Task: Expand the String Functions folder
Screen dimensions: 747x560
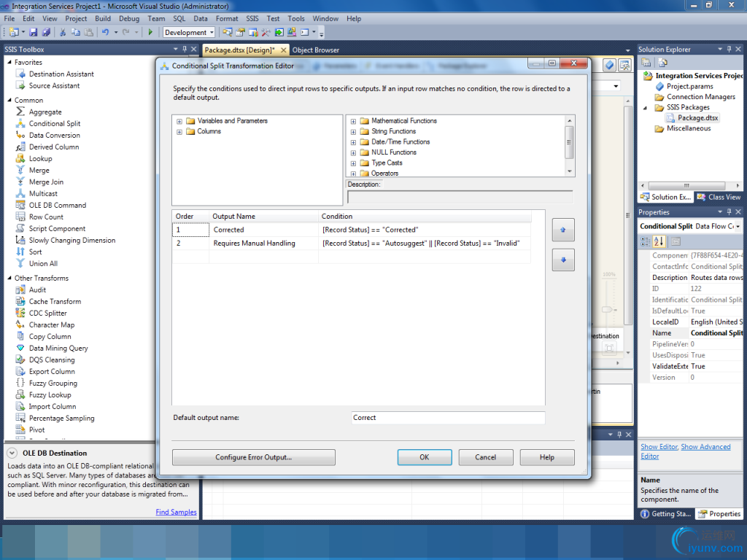Action: 353,132
